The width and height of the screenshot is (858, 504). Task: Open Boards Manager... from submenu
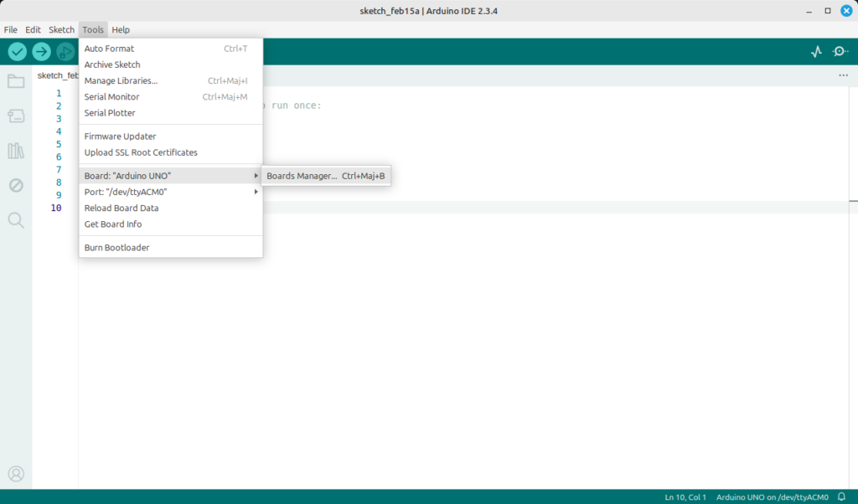(326, 176)
